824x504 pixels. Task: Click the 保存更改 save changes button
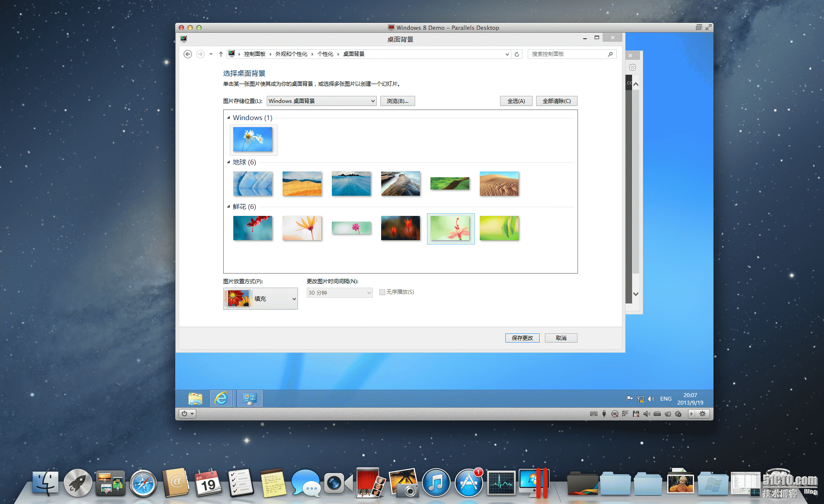pyautogui.click(x=522, y=338)
